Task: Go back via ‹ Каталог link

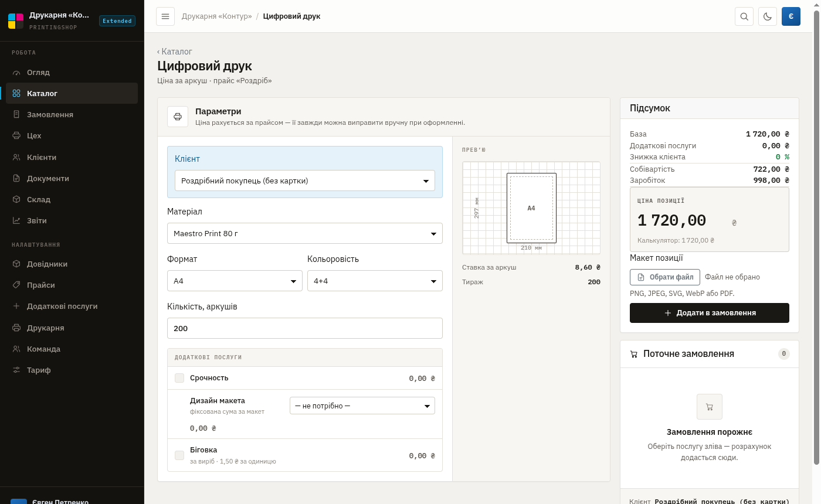Action: (175, 52)
